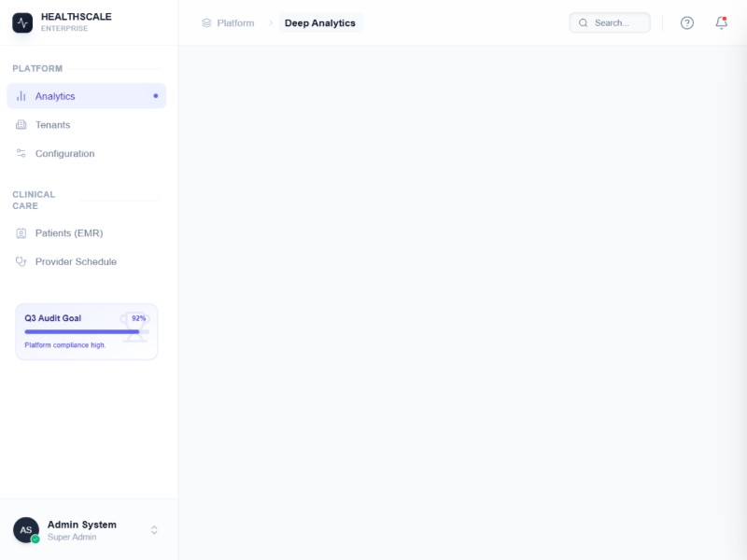The image size is (747, 560).
Task: Click the Patients (EMR) icon
Action: pos(21,233)
